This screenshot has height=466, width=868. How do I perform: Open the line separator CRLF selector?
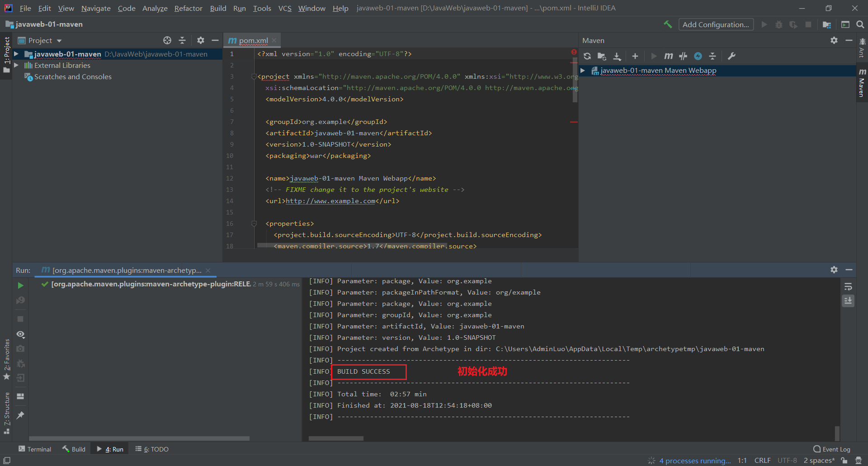point(762,461)
